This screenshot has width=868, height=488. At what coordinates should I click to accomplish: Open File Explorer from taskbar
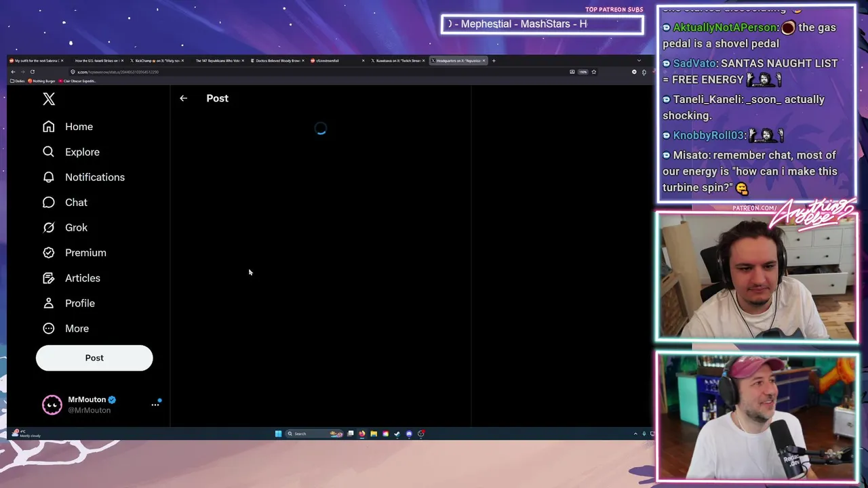pyautogui.click(x=374, y=434)
